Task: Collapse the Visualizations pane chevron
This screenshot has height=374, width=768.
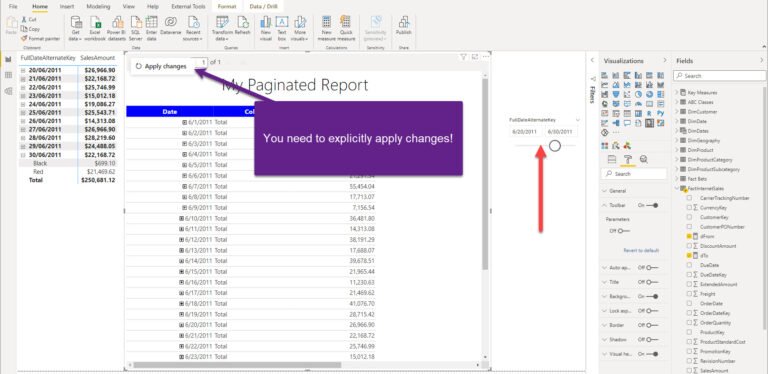Action: [x=665, y=60]
